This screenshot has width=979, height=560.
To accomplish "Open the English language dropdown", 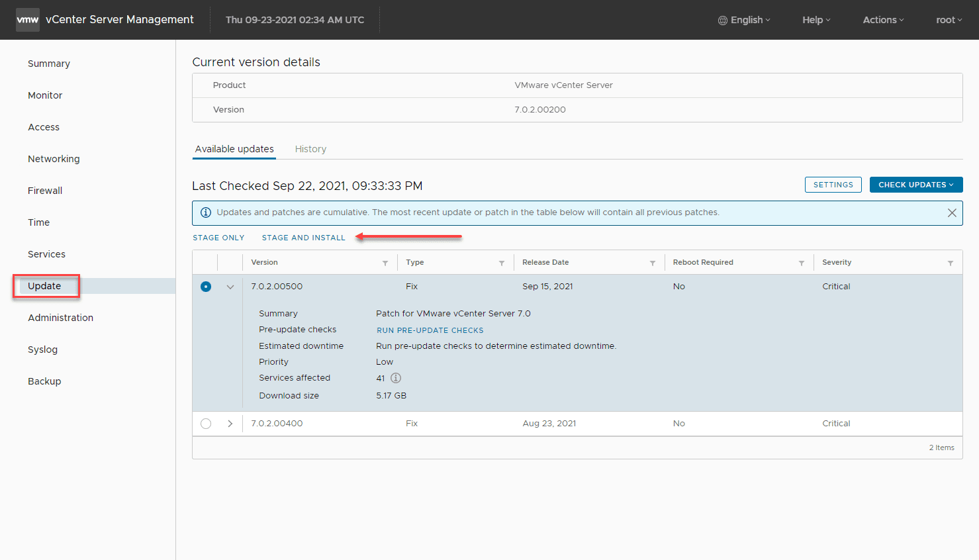I will click(745, 20).
